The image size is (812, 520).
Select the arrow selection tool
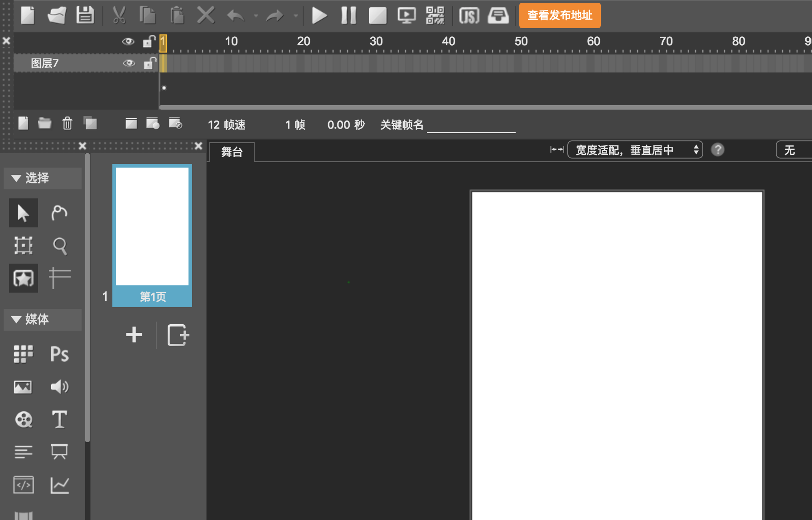coord(24,212)
